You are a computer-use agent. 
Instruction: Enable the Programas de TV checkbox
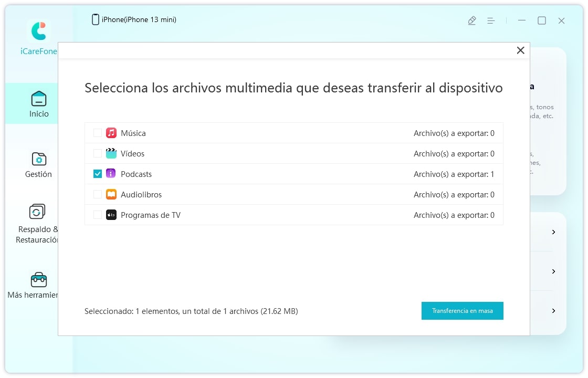click(98, 215)
